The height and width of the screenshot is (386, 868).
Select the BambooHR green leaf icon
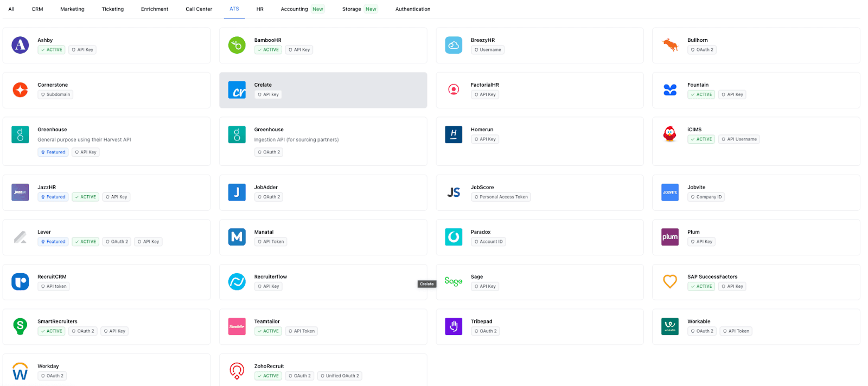(x=237, y=45)
